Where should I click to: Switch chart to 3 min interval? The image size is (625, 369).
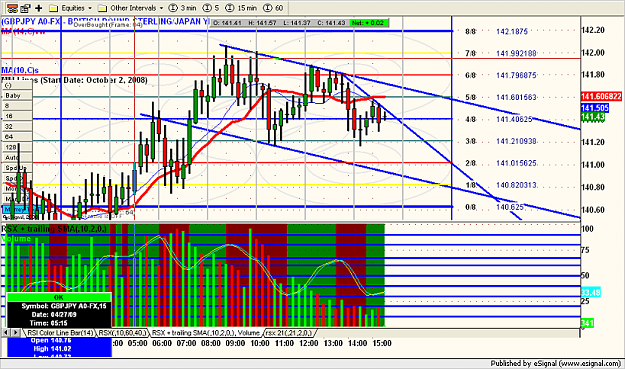point(182,8)
